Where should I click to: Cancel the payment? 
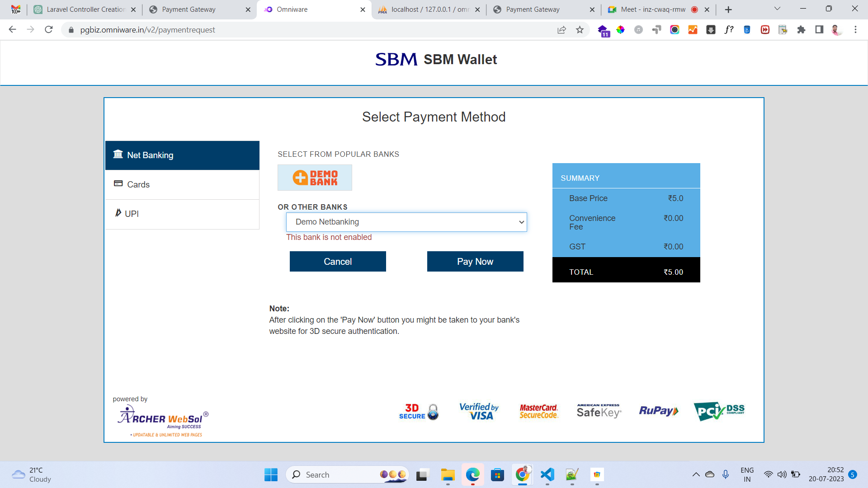tap(338, 262)
